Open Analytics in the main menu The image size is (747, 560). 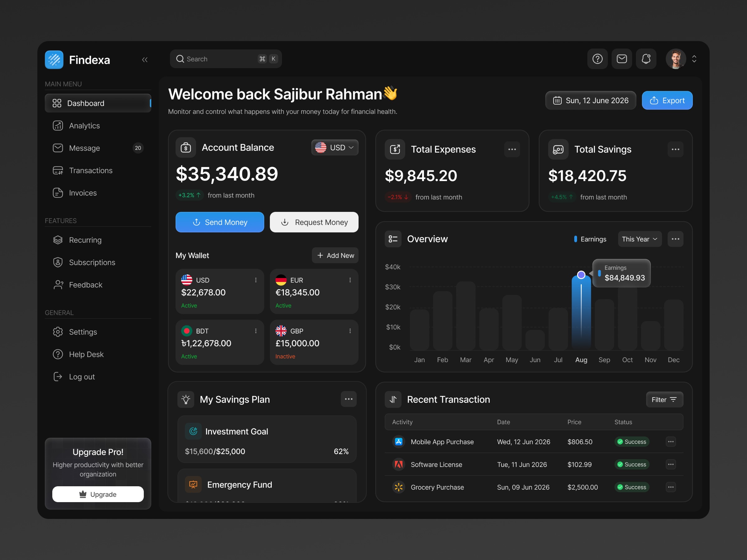coord(84,126)
